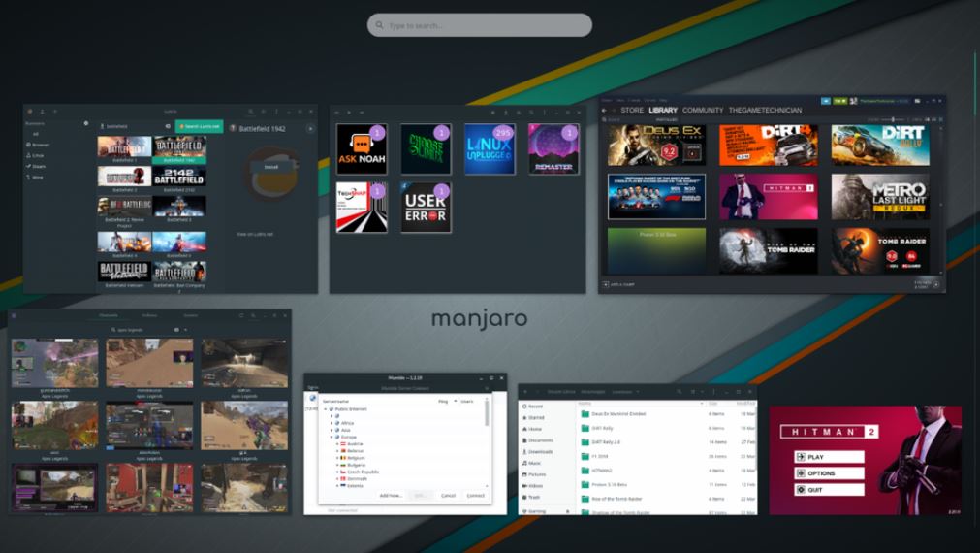This screenshot has height=553, width=980.
Task: Open Choose Linux podcast cover
Action: click(x=426, y=148)
